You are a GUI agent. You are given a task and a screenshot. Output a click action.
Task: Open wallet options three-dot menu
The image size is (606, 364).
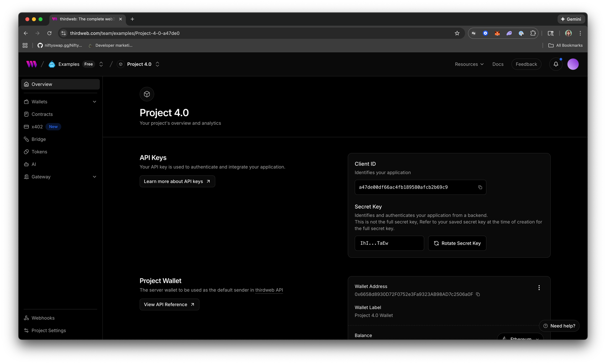point(539,288)
